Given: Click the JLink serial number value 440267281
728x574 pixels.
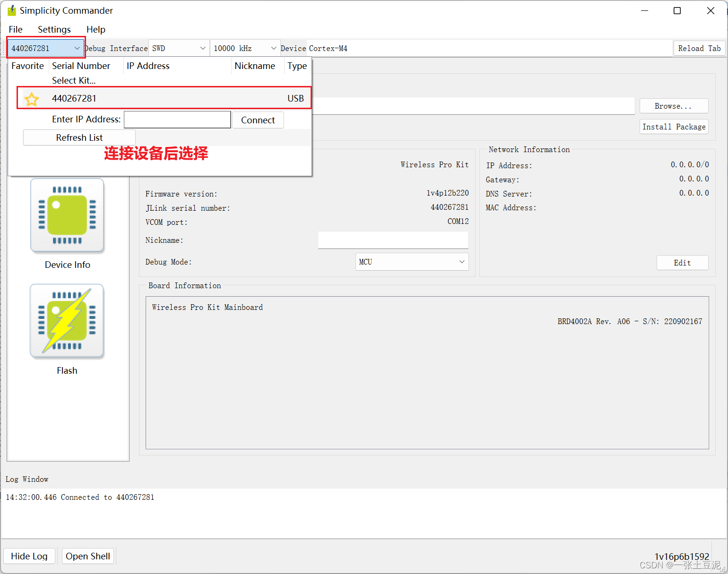Looking at the screenshot, I should [x=450, y=207].
